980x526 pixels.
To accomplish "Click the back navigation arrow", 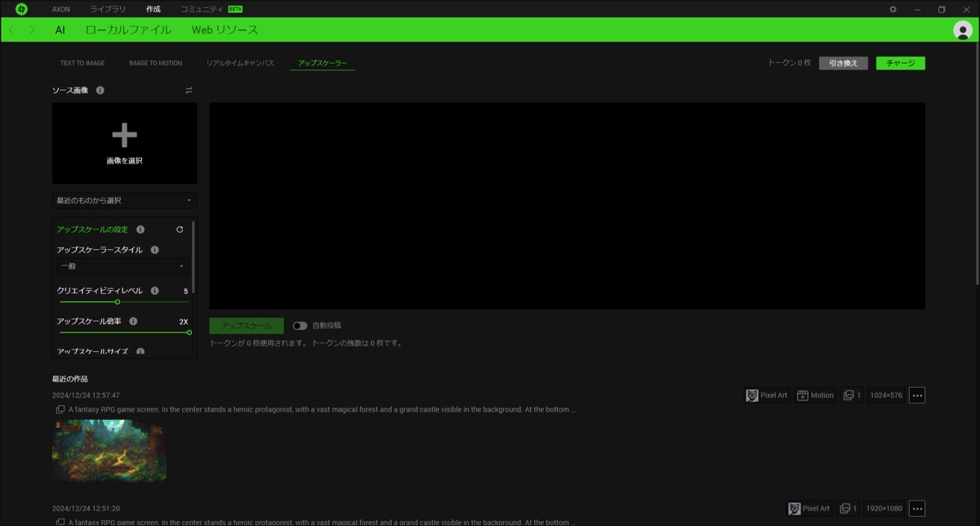I will [x=11, y=30].
